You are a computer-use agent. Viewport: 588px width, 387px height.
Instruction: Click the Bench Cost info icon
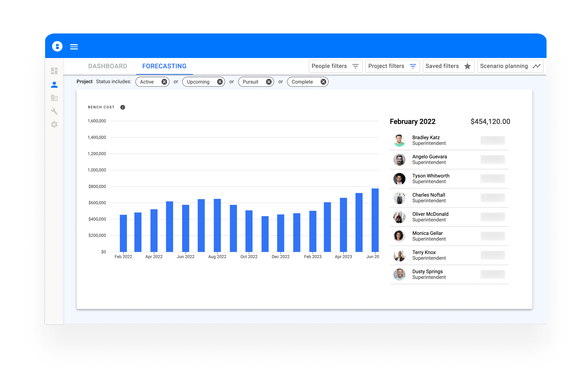(122, 107)
